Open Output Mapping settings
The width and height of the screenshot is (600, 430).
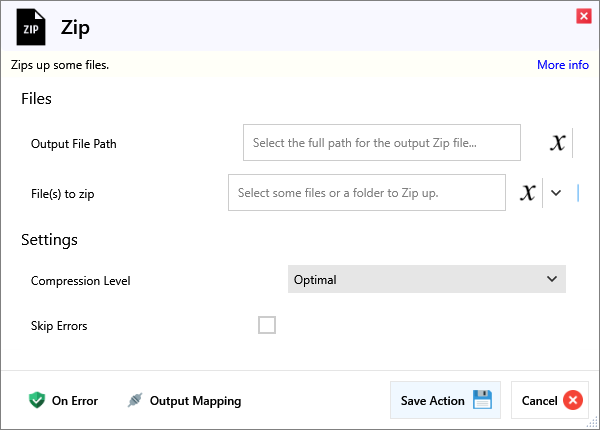pos(195,401)
